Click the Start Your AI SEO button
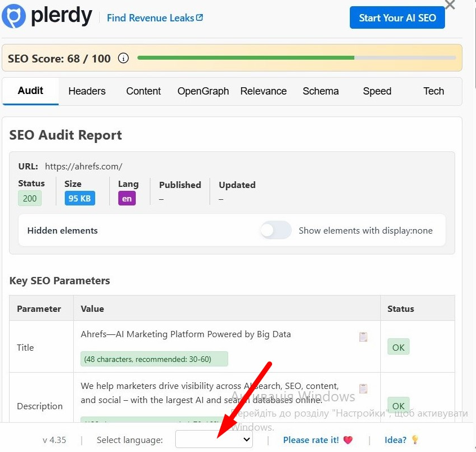The height and width of the screenshot is (452, 476). pyautogui.click(x=397, y=17)
